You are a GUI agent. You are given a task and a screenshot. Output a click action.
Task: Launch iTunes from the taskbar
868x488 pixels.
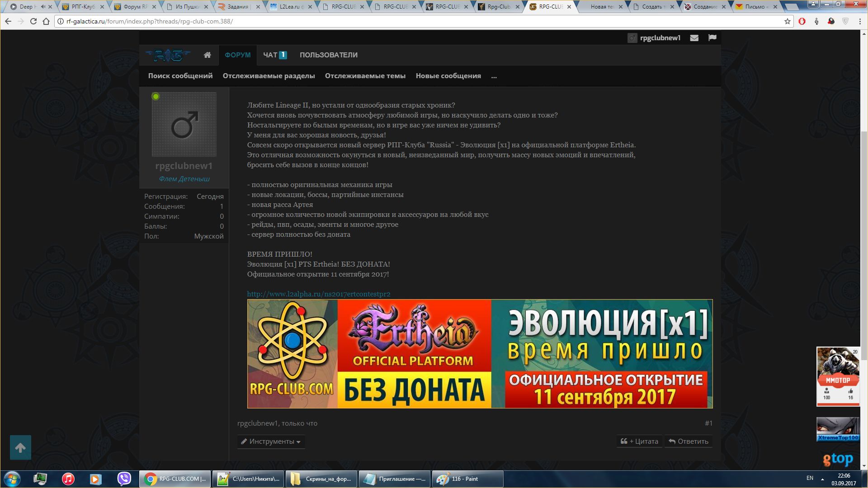tap(68, 479)
